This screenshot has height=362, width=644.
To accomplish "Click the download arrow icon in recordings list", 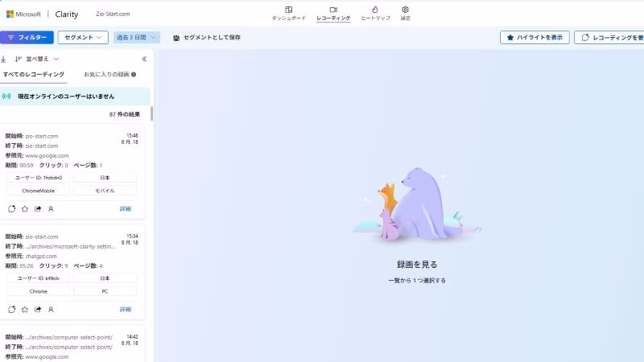I will point(3,59).
